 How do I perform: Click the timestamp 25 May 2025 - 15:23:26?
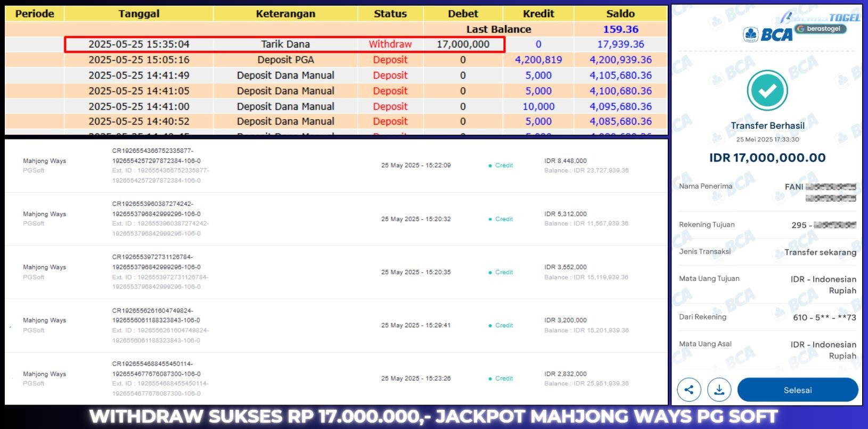[x=416, y=378]
